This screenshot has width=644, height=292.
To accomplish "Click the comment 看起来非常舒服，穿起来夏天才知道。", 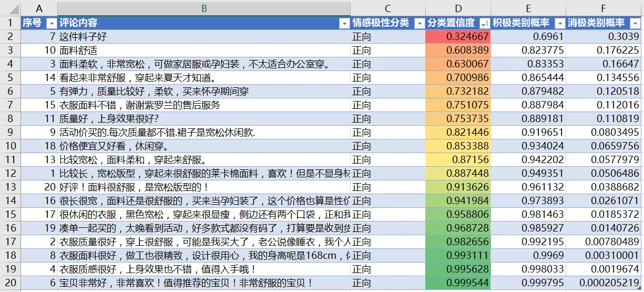I will click(x=204, y=78).
